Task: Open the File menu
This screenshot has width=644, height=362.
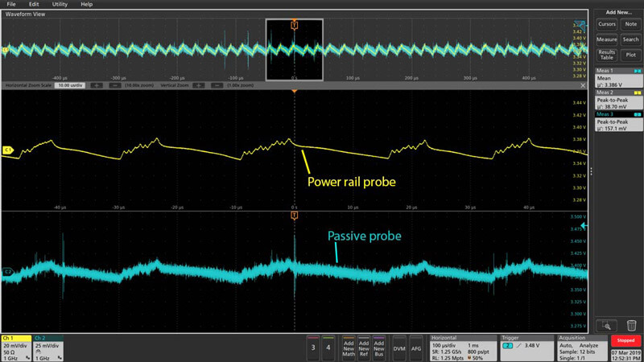Action: tap(11, 4)
